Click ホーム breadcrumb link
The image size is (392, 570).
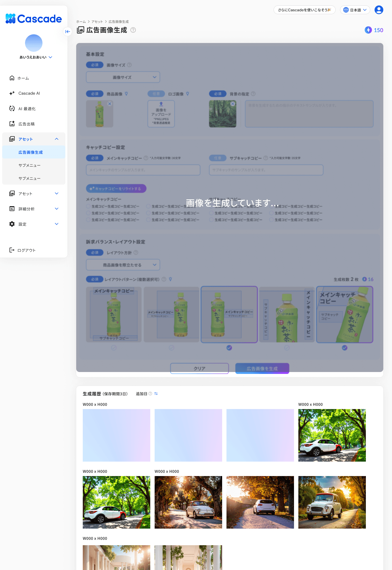point(81,22)
